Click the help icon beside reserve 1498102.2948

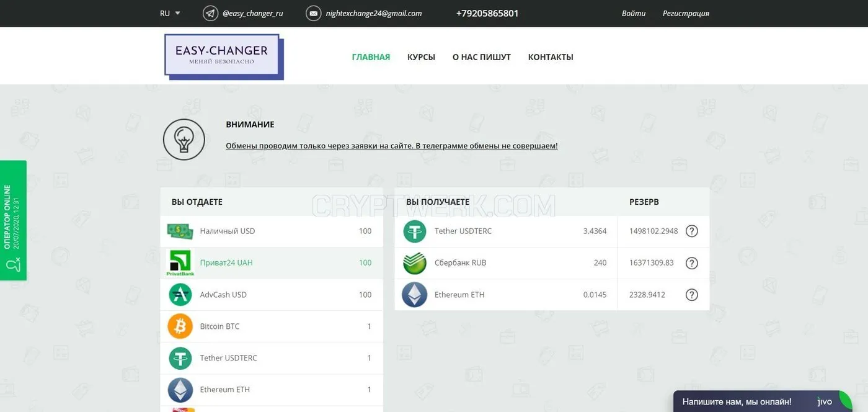692,231
